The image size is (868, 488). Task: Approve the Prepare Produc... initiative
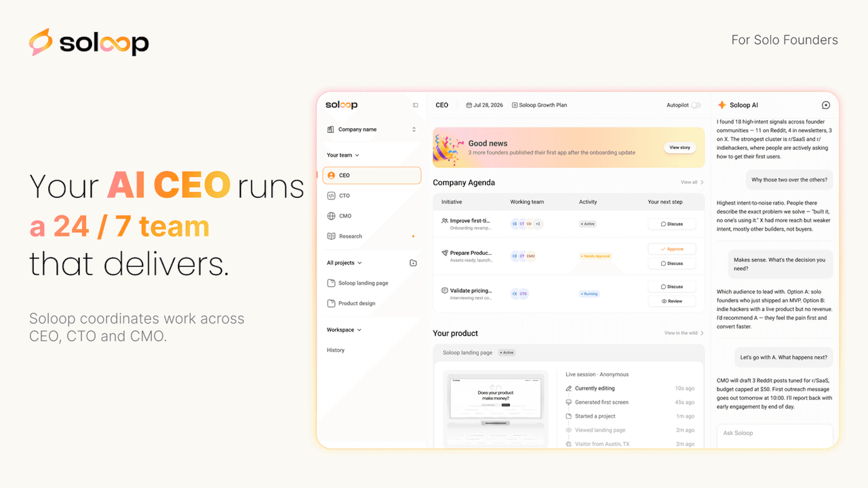click(672, 249)
